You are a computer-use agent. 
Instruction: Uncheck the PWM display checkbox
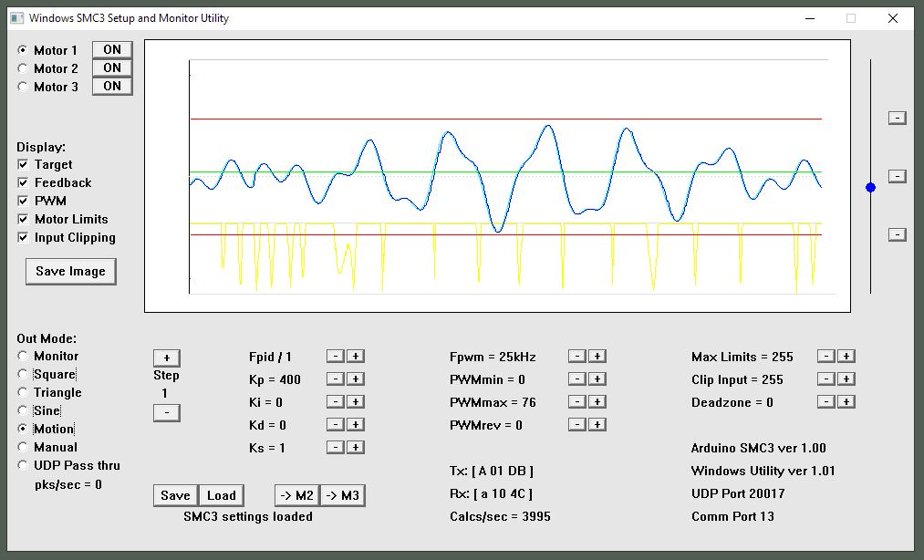[x=23, y=201]
